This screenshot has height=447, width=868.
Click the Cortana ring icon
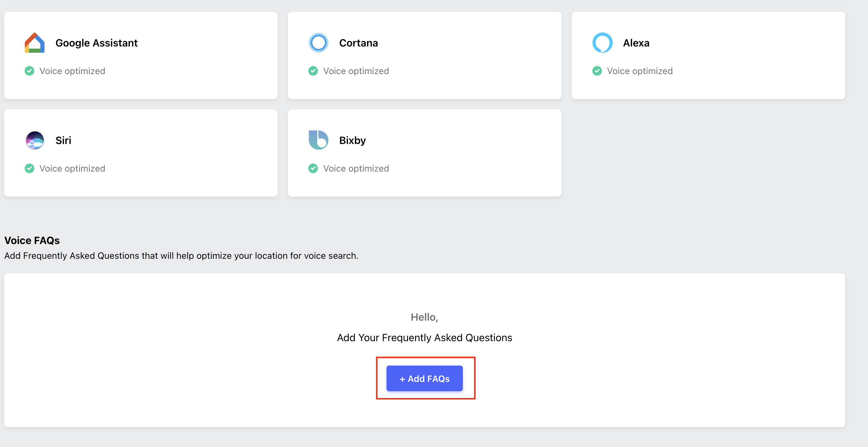(x=318, y=43)
